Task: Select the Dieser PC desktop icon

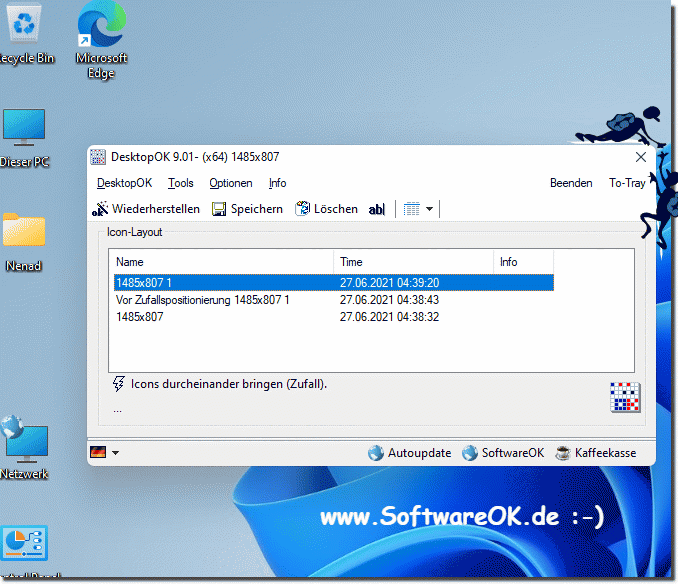Action: tap(24, 127)
